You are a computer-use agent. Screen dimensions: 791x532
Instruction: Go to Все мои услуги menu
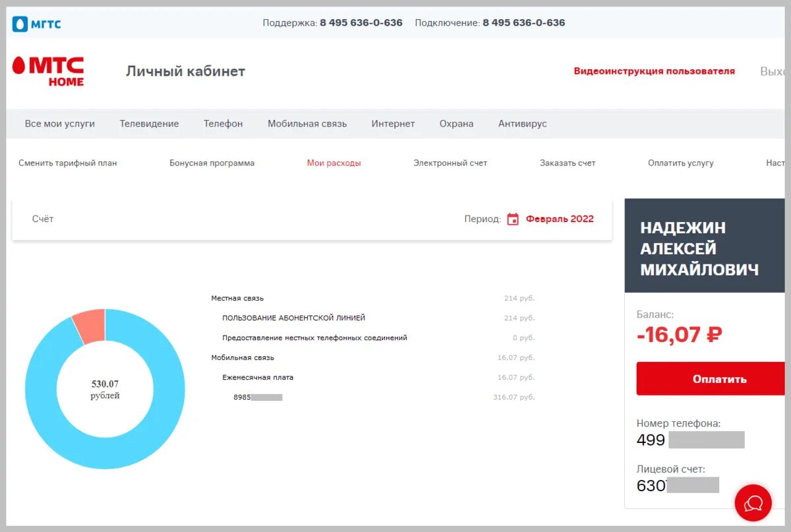[x=60, y=123]
